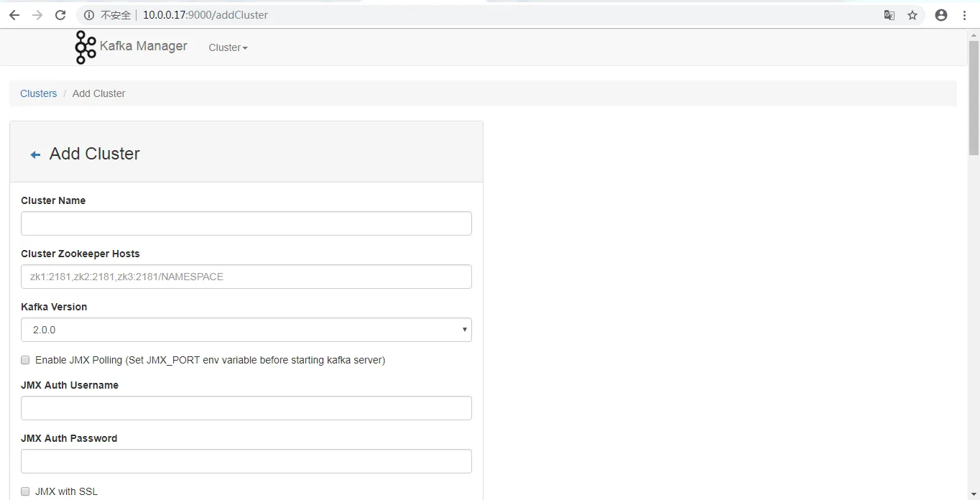Click the vertical scrollbar thumb
980x500 pixels.
click(x=974, y=98)
